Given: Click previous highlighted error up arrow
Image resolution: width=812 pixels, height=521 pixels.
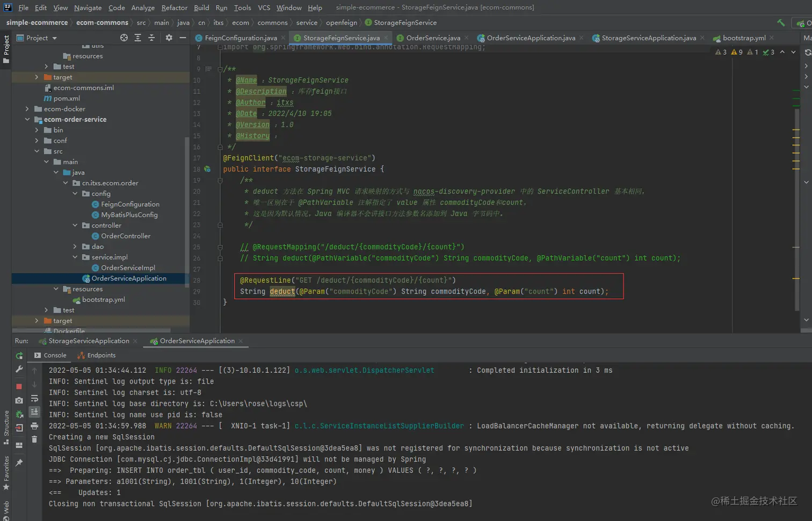Looking at the screenshot, I should pos(782,52).
